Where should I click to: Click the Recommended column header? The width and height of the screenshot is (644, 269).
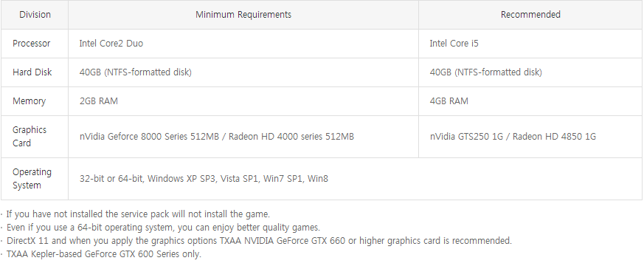coord(530,15)
